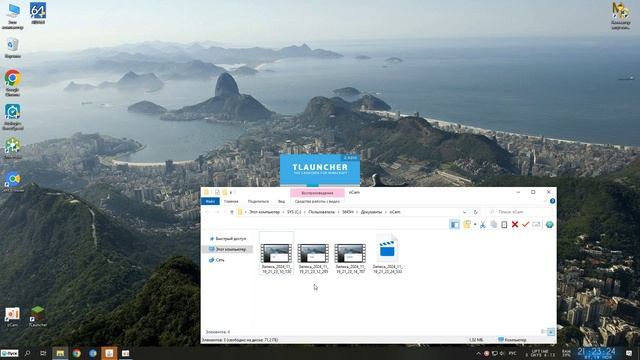Click SYS (C:) breadcrumb segment

coord(294,212)
